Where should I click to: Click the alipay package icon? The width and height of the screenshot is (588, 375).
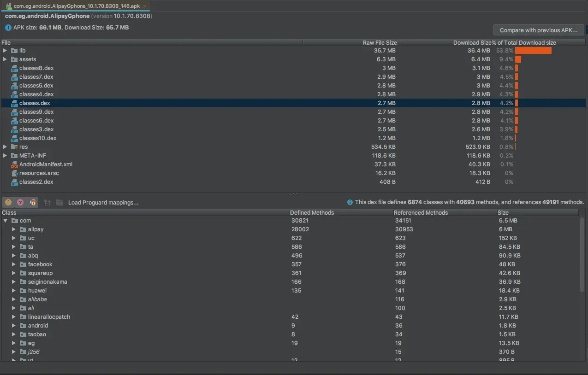click(23, 229)
